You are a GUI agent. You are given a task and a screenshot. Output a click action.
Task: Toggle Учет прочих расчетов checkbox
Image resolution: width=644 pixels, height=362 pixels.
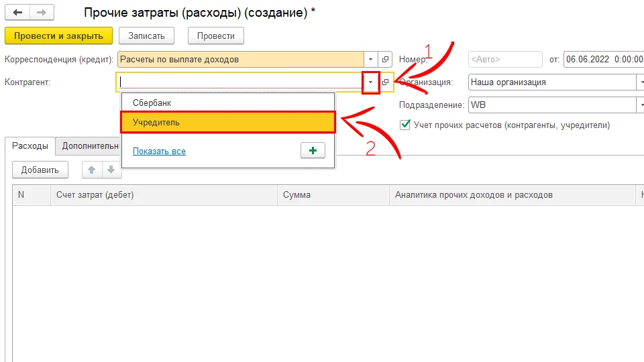[405, 125]
